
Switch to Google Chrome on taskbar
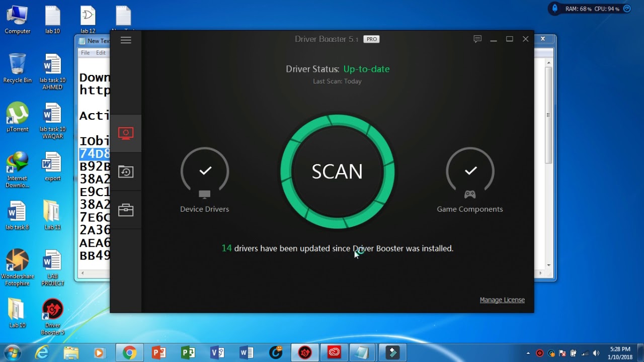[129, 353]
